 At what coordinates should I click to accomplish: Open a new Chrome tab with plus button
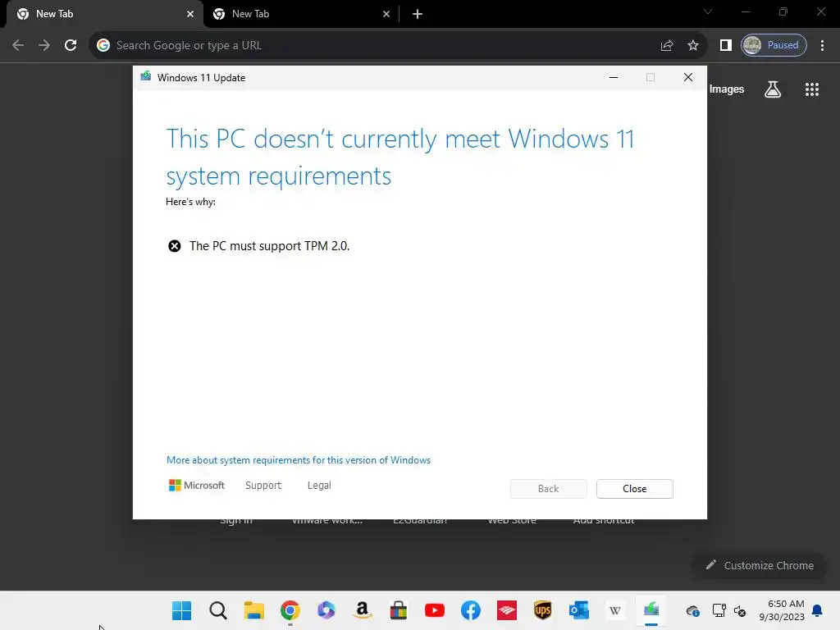418,15
